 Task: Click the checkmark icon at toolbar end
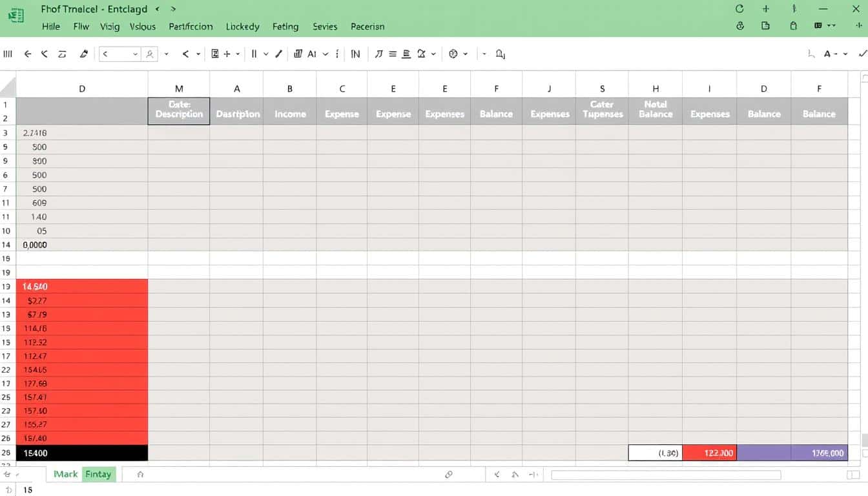[x=863, y=54]
